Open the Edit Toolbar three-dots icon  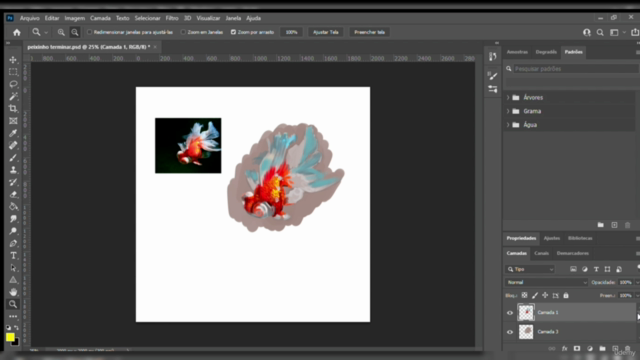click(x=13, y=316)
